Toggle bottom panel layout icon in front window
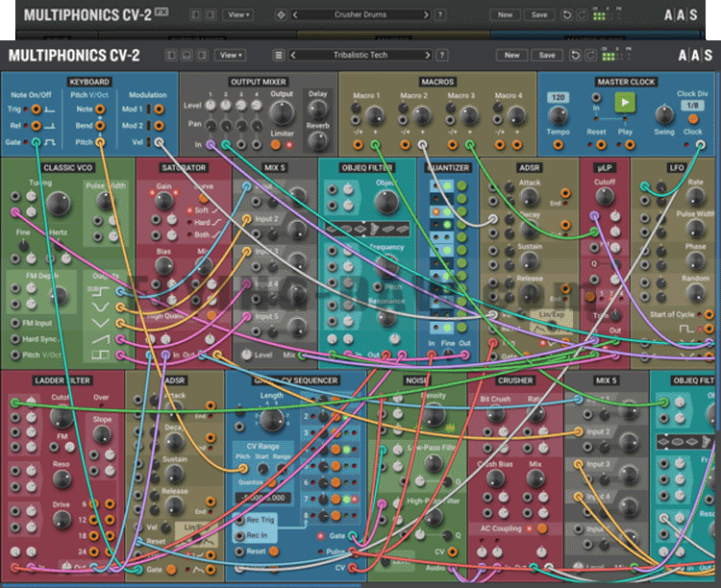 [x=186, y=55]
